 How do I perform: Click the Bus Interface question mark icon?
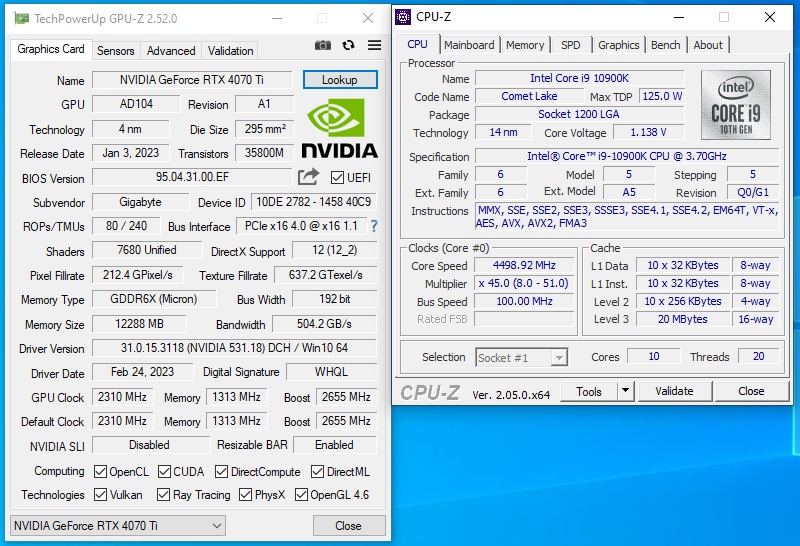(374, 226)
